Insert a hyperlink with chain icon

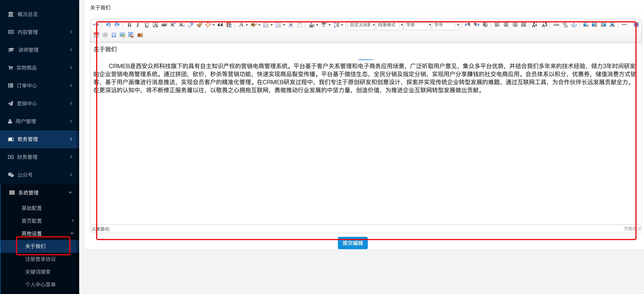coord(556,25)
